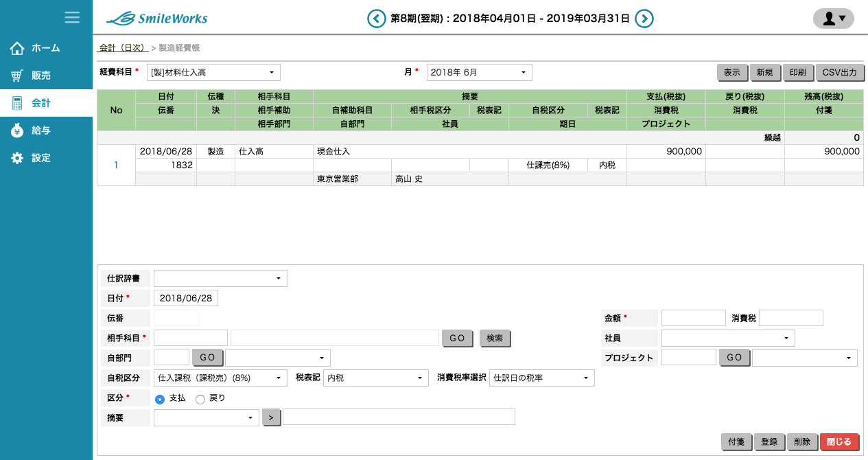Go to previous fiscal period arrow
Screen dimensions: 868x460
pos(377,19)
